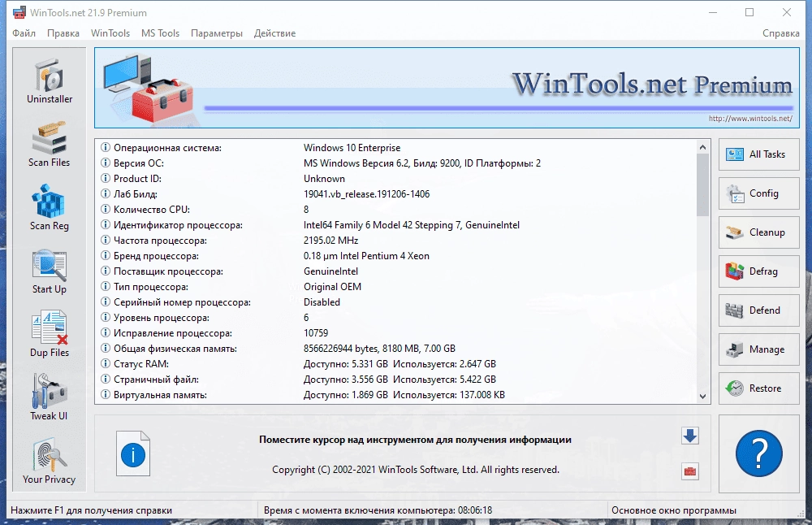This screenshot has height=525, width=812.
Task: Click the system info list scroll up arrow
Action: (702, 147)
